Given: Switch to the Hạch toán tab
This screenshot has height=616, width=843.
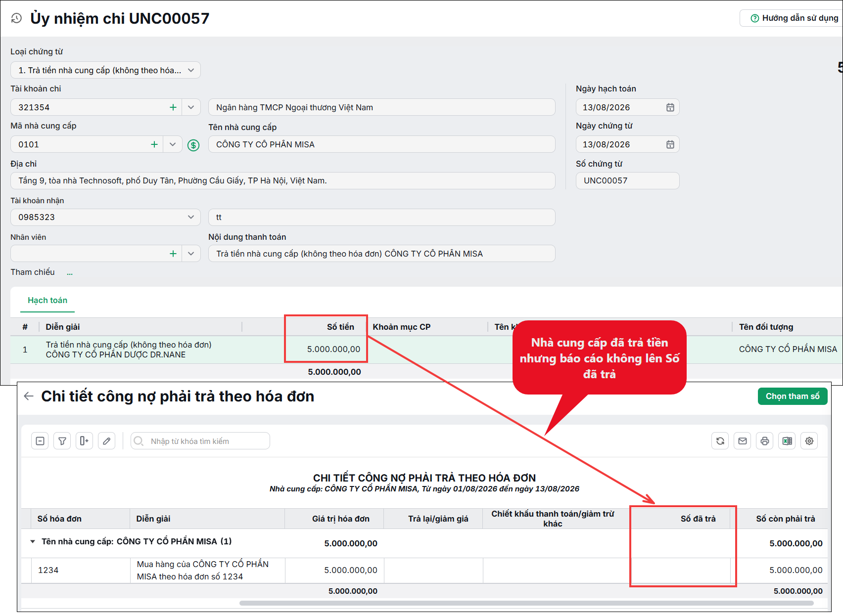Looking at the screenshot, I should (x=47, y=301).
